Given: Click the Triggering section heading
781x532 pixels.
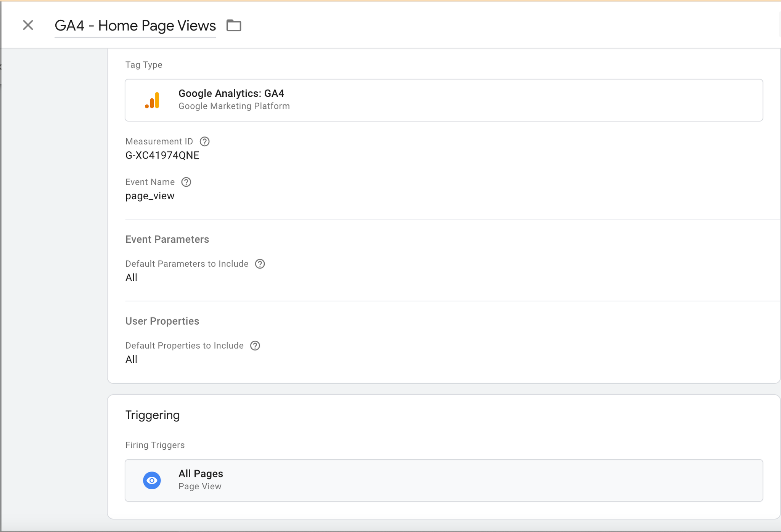Looking at the screenshot, I should click(x=153, y=415).
